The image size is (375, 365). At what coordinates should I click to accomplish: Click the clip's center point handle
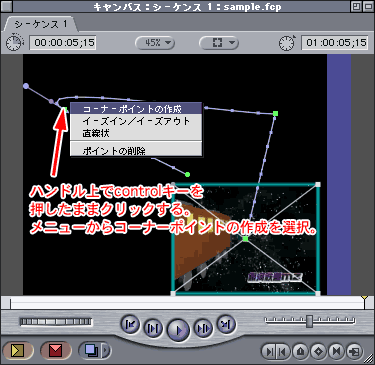point(245,239)
